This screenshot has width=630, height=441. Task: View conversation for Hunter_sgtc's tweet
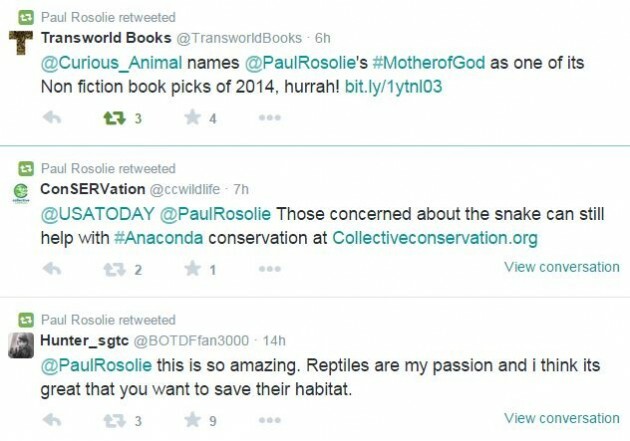point(561,418)
